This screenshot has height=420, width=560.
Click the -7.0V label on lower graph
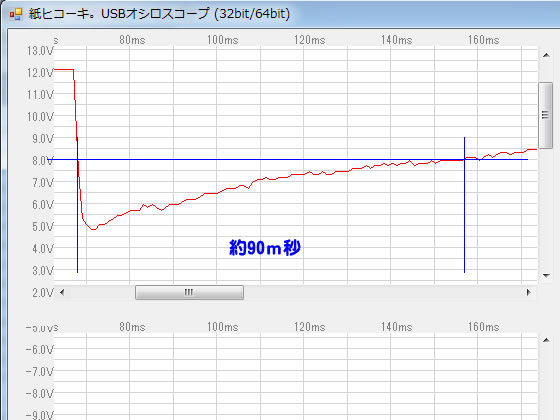point(39,371)
